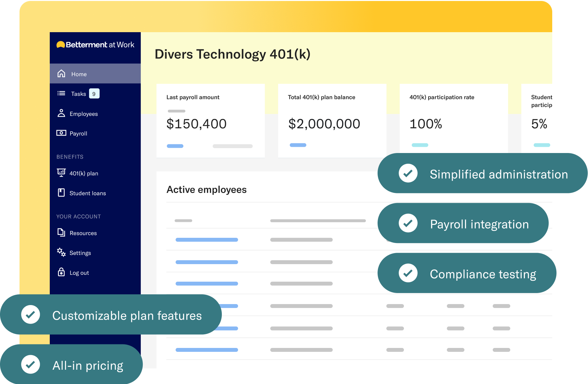This screenshot has height=384, width=588.
Task: Click checkmark next to Simplified administration
Action: [408, 173]
